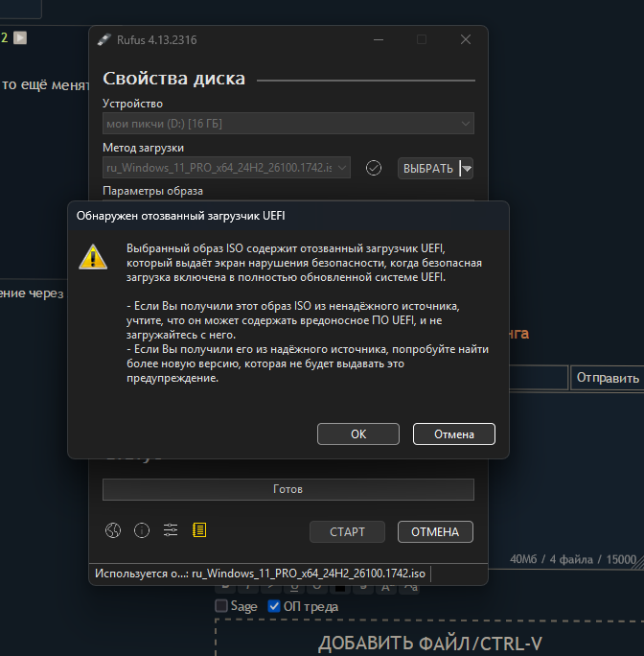Uncheck the ОП треда checkbox
The image size is (644, 656).
(274, 605)
